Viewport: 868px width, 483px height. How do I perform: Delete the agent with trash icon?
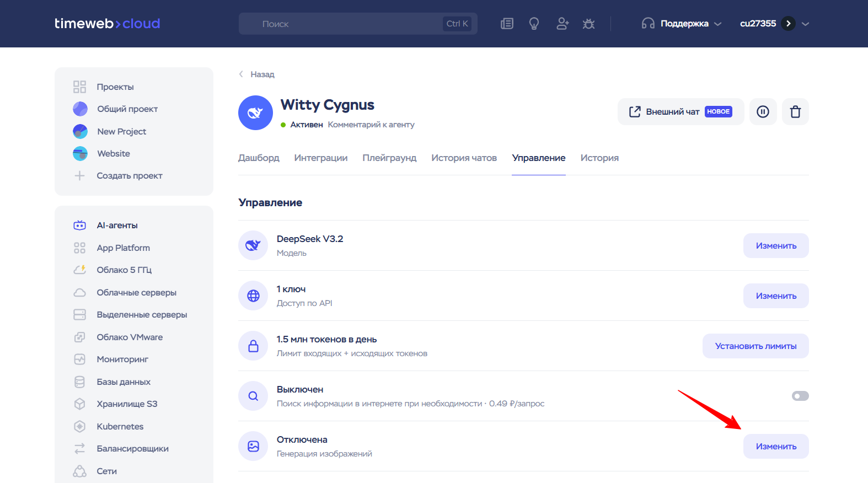[795, 112]
